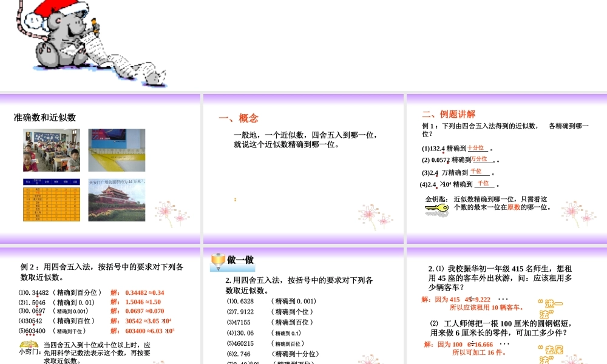
Task: Click the exercise ⑴0.6328 (精确到 0.001)
Action: coord(271,302)
